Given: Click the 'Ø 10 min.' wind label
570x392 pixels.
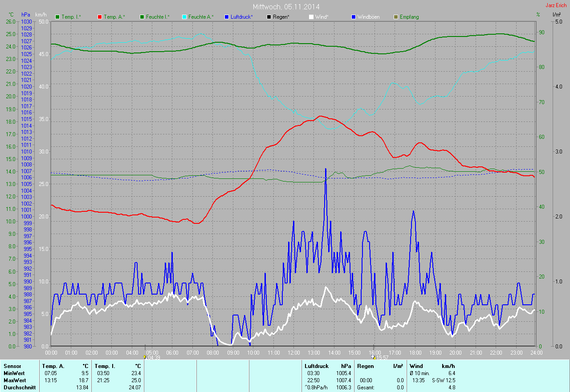Looking at the screenshot, I should point(420,373).
